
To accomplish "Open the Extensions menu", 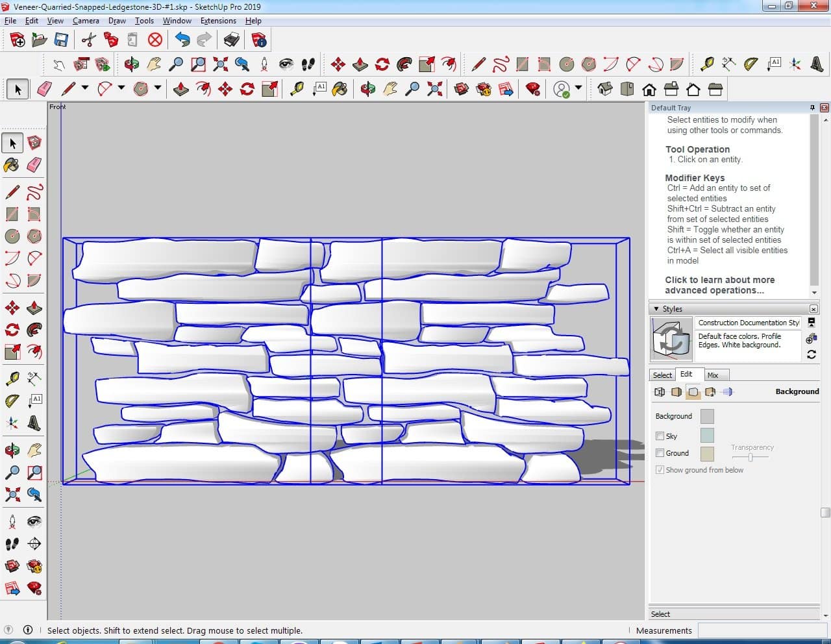I will [x=218, y=21].
